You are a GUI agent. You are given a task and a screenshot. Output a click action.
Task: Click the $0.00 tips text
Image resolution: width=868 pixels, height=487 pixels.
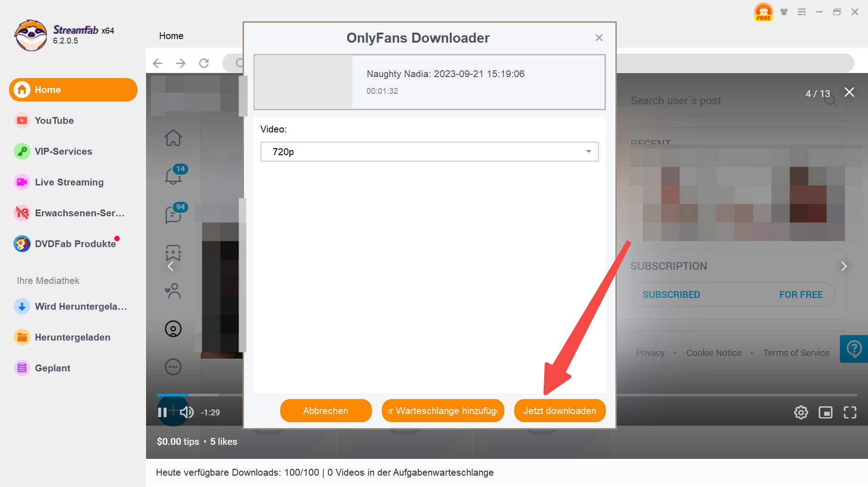[x=178, y=442]
